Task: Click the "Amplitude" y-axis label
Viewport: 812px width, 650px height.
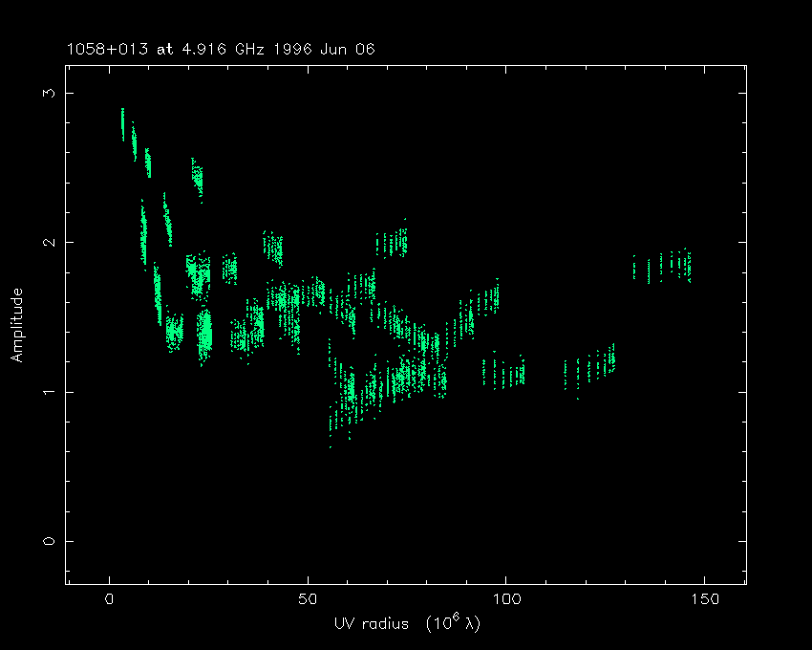Action: pyautogui.click(x=16, y=325)
